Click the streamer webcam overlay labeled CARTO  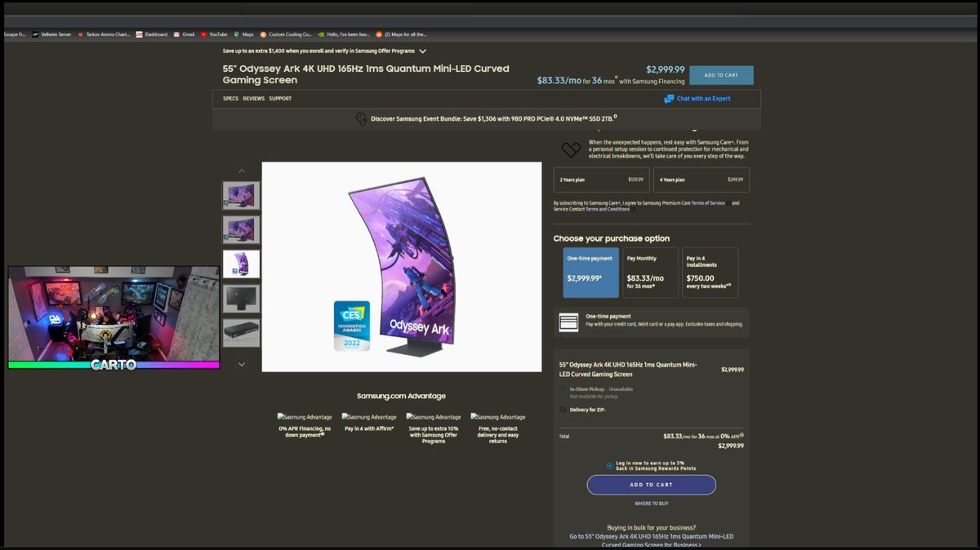pos(114,317)
